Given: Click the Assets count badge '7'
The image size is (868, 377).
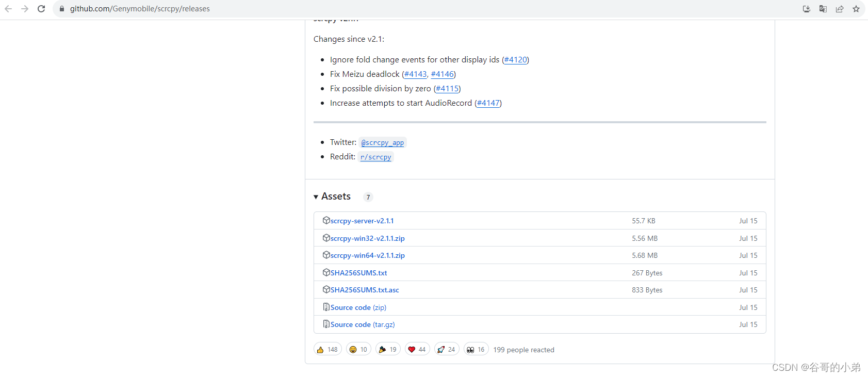Looking at the screenshot, I should 368,197.
